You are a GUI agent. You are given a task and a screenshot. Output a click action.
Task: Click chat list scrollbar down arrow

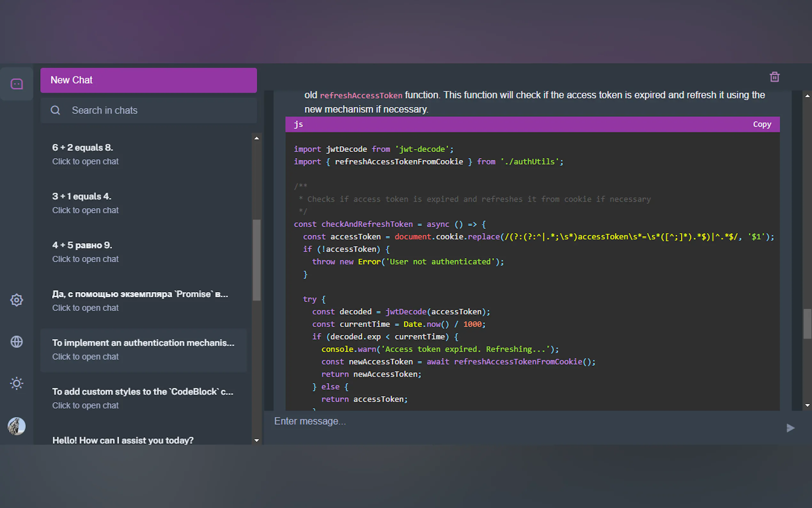click(256, 440)
